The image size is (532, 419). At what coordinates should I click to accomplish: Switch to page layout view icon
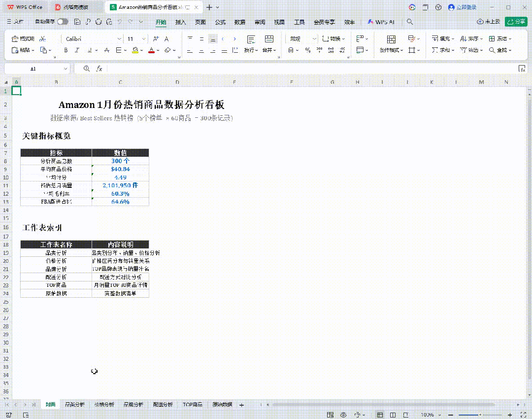coord(393,415)
